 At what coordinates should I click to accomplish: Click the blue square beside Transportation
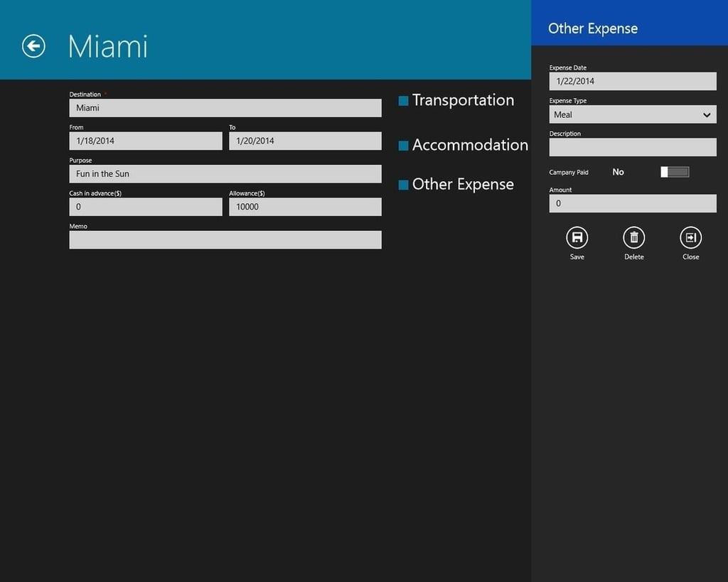404,101
